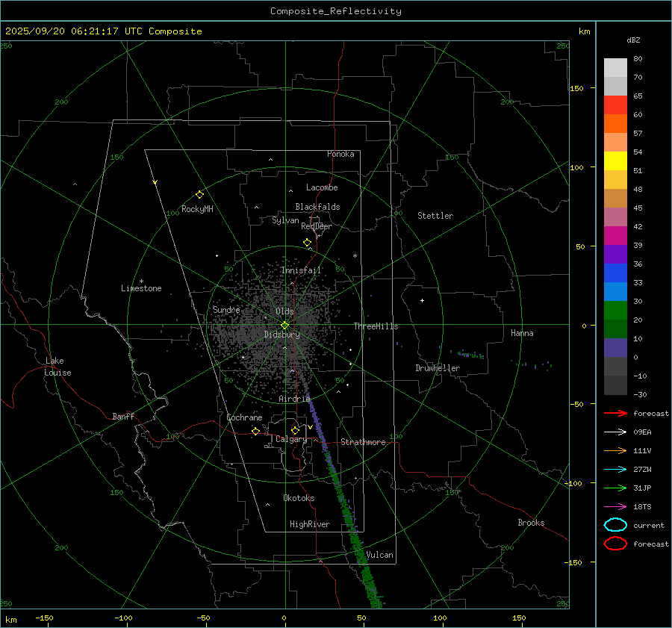Click the orange 111V arrow icon
Image resolution: width=672 pixels, height=628 pixels.
click(x=615, y=450)
